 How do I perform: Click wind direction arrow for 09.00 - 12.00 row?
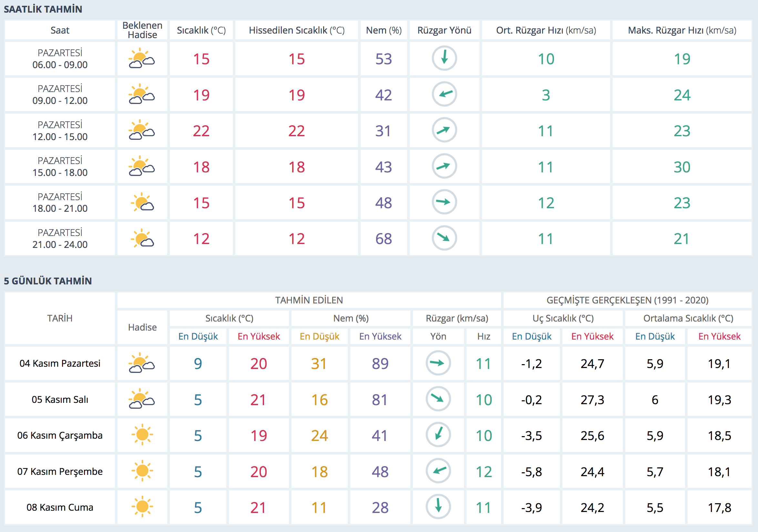pyautogui.click(x=444, y=94)
